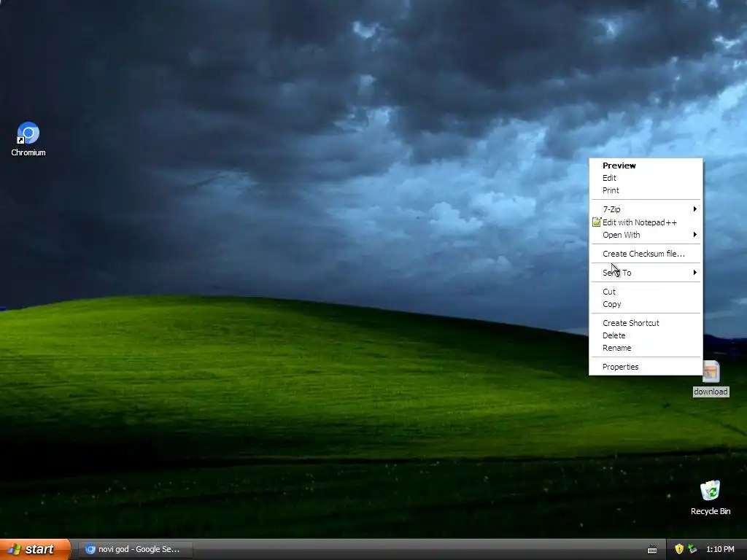Click the network connection tray icon
This screenshot has width=747, height=560.
coord(693,549)
